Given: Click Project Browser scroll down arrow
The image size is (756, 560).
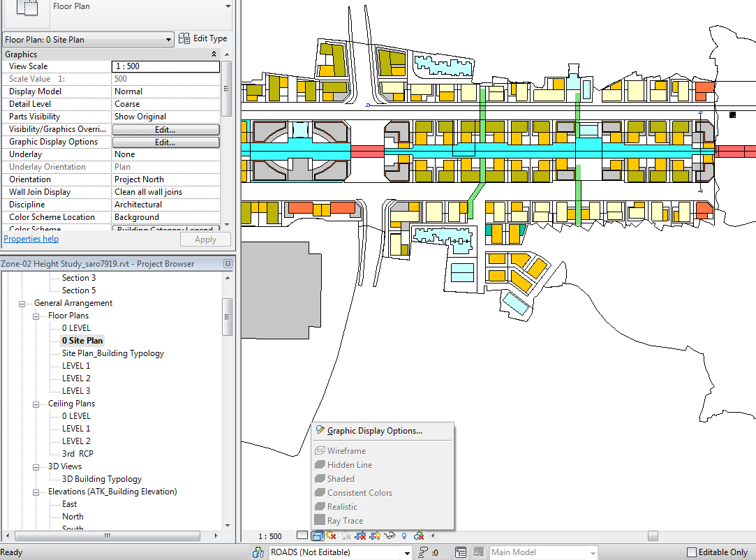Looking at the screenshot, I should click(228, 526).
